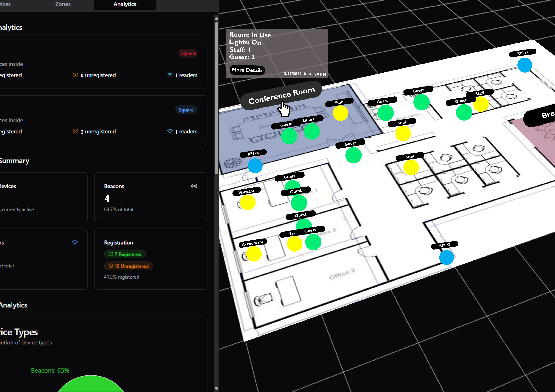Click check icon in 7 Registered badge
The height and width of the screenshot is (392, 555).
(x=111, y=254)
